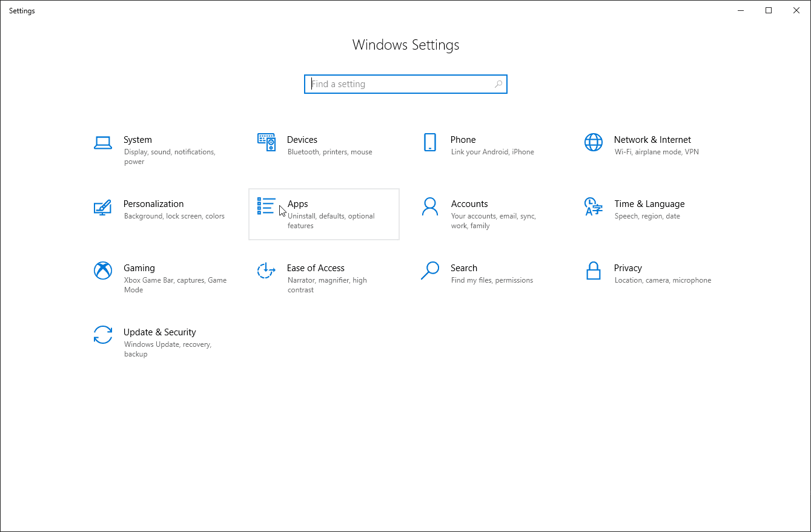Click the Ease of Access icon
Image resolution: width=811 pixels, height=532 pixels.
click(x=266, y=271)
